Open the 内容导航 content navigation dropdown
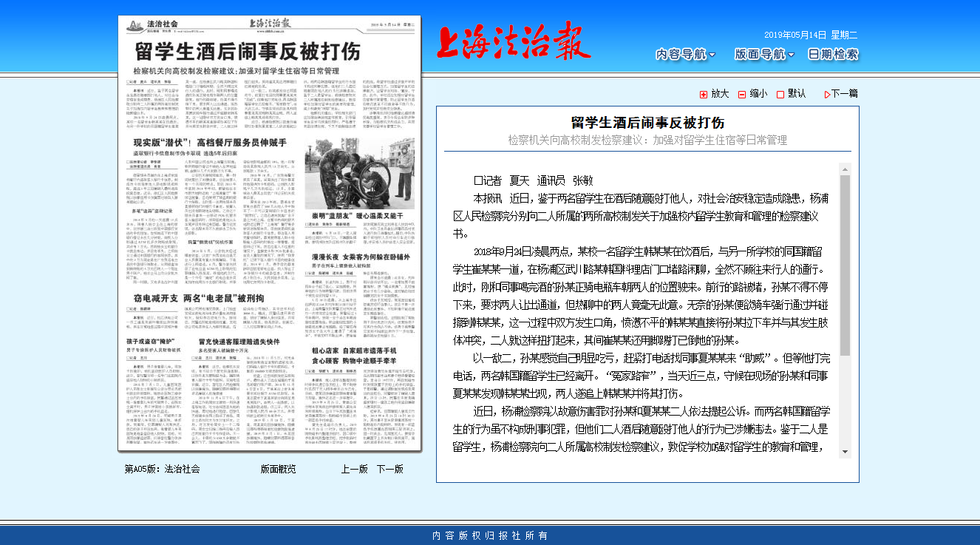This screenshot has width=980, height=545. click(x=681, y=54)
